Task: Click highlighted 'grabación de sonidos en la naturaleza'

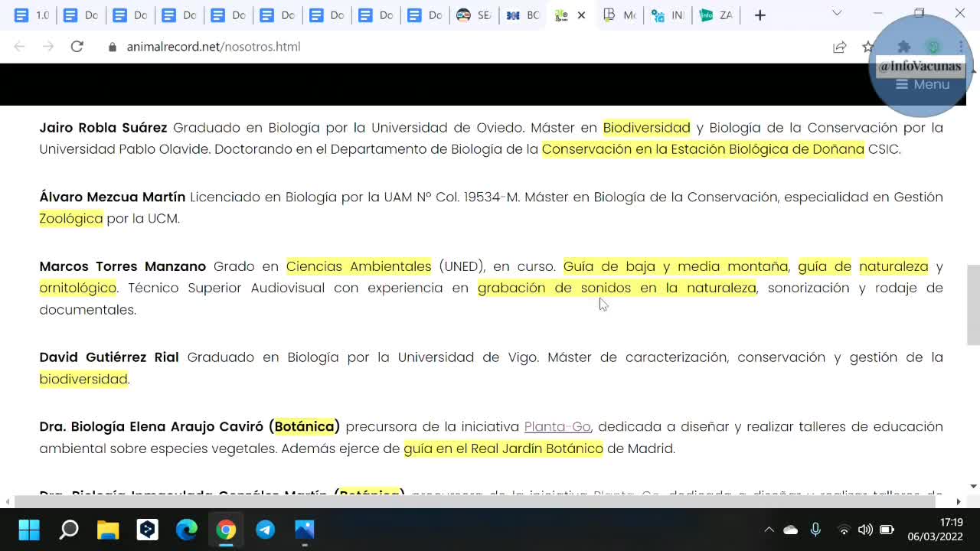Action: (617, 288)
